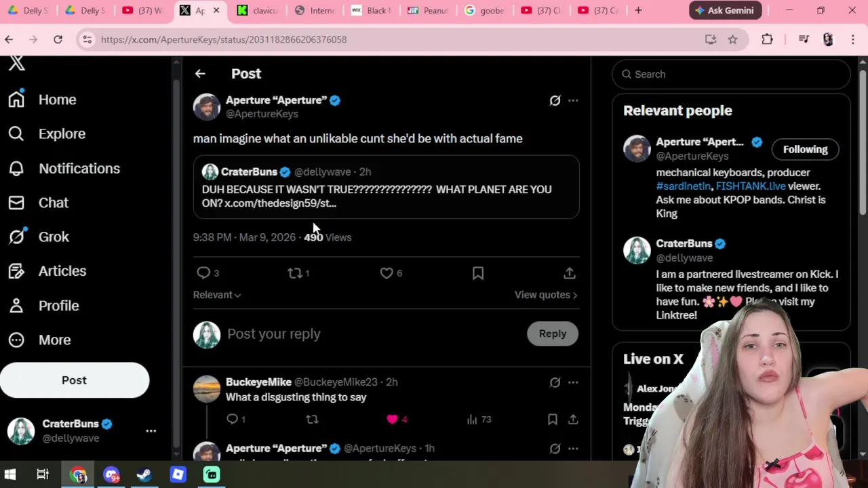Click Grok icon on BuckeyeMike's reply
Image resolution: width=868 pixels, height=488 pixels.
555,382
